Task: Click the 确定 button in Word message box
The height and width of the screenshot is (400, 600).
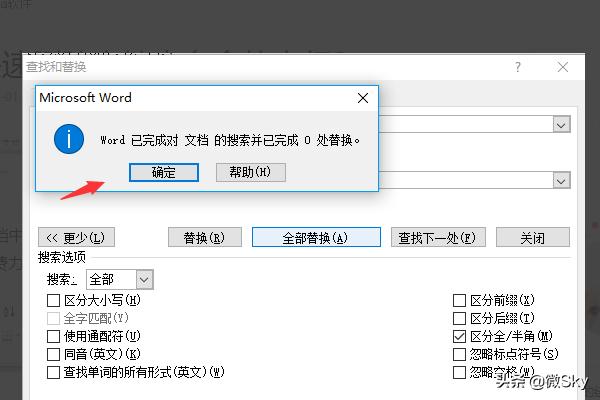Action: (164, 172)
